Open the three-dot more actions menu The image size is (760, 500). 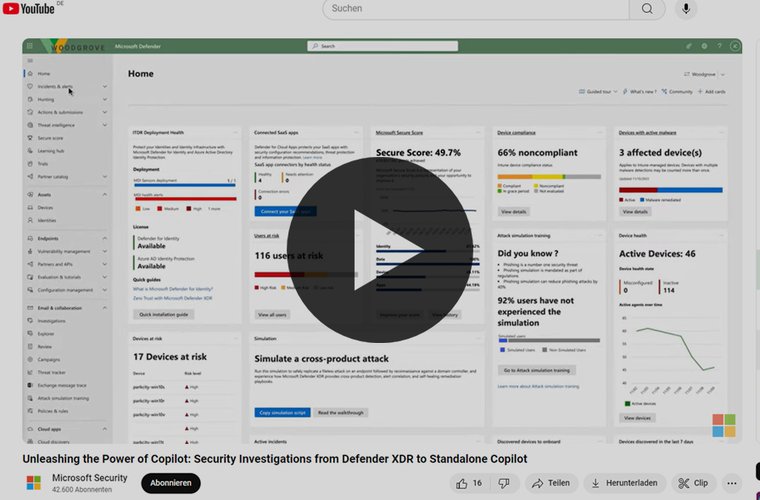(x=731, y=483)
